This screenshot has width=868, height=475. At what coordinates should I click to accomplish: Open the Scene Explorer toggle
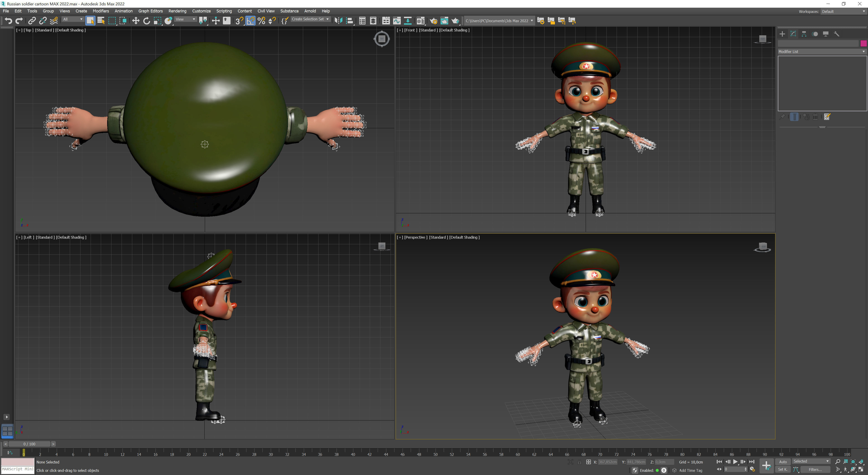tap(362, 21)
